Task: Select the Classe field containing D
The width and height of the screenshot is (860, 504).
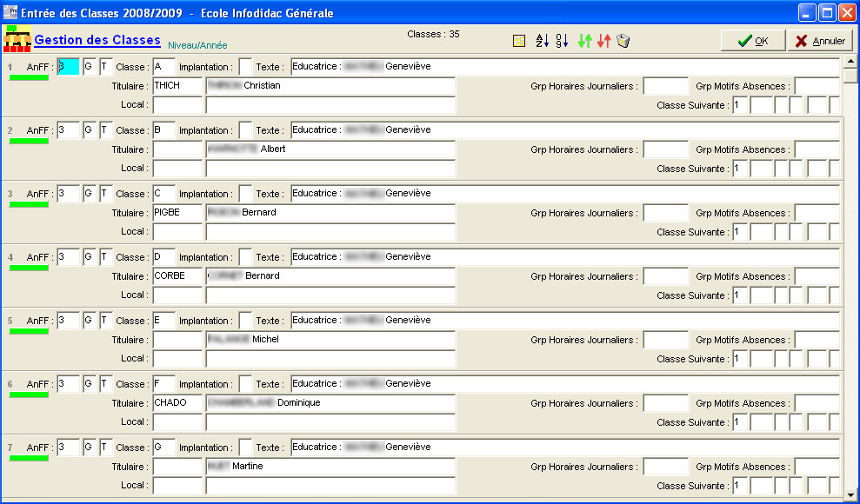Action: pyautogui.click(x=164, y=257)
